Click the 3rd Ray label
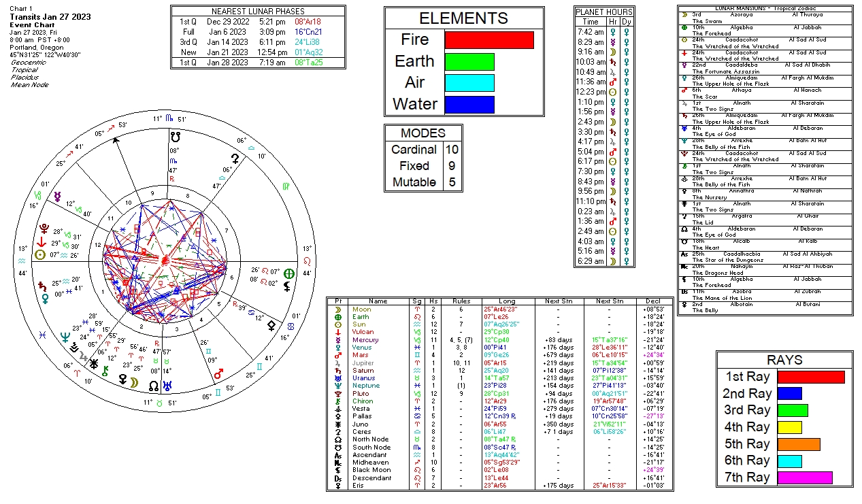Viewport: 862px width, 504px height. click(x=746, y=411)
